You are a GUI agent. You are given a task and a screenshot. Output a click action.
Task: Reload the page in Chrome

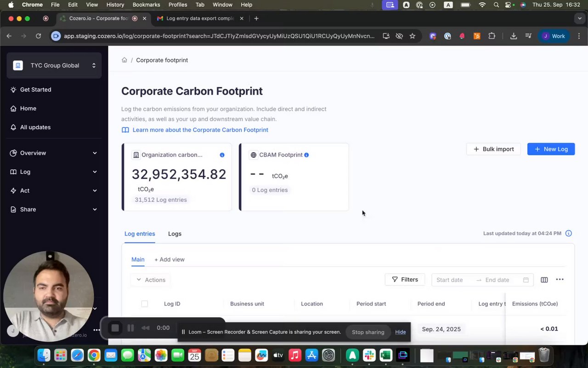point(38,36)
